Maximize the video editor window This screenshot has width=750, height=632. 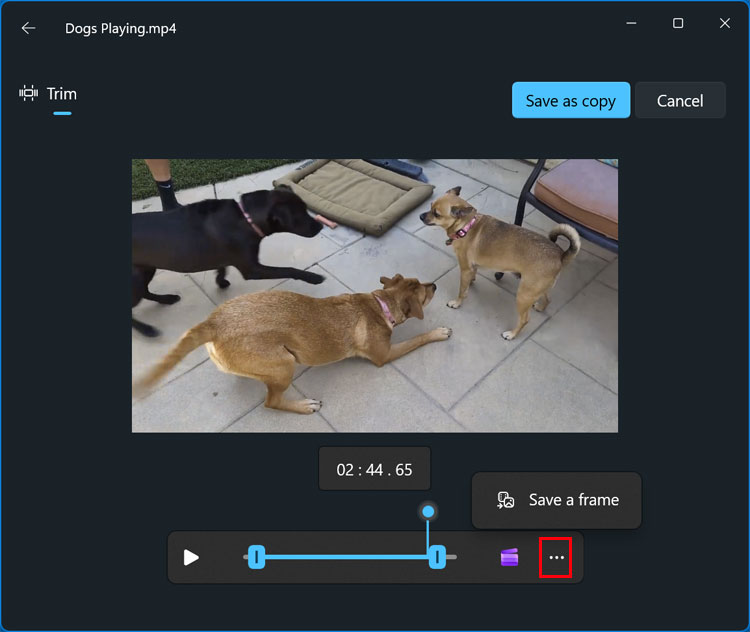(678, 23)
